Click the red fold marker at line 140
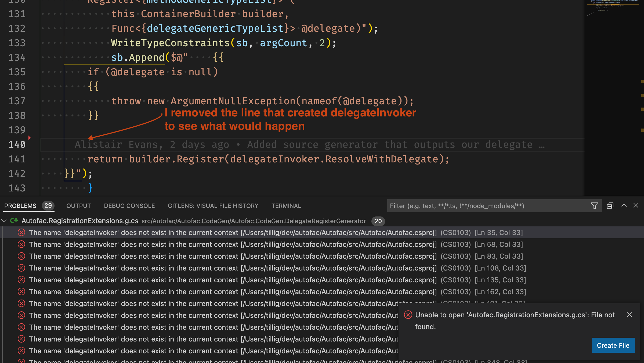Image resolution: width=644 pixels, height=363 pixels. coord(30,138)
